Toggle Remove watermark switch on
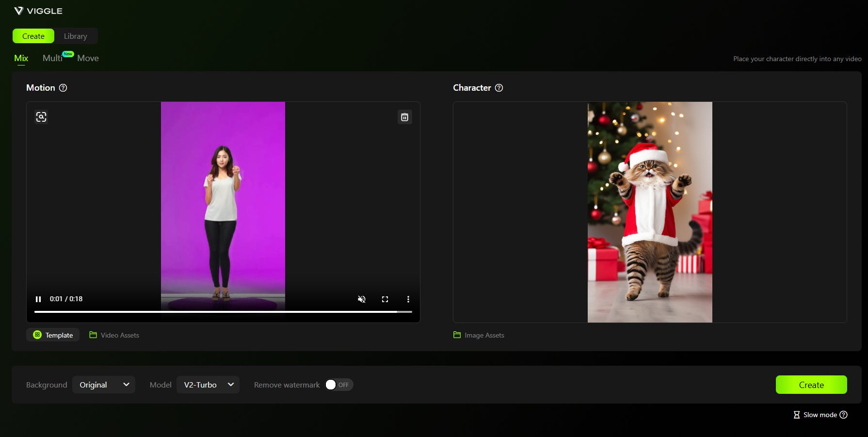The width and height of the screenshot is (868, 437). (x=338, y=385)
